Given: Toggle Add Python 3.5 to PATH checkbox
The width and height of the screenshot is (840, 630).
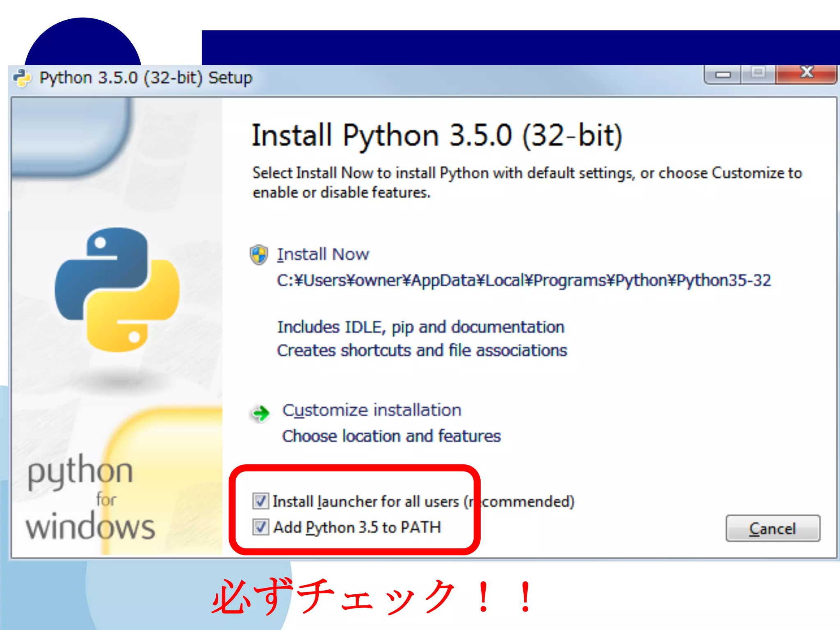Looking at the screenshot, I should 260,527.
